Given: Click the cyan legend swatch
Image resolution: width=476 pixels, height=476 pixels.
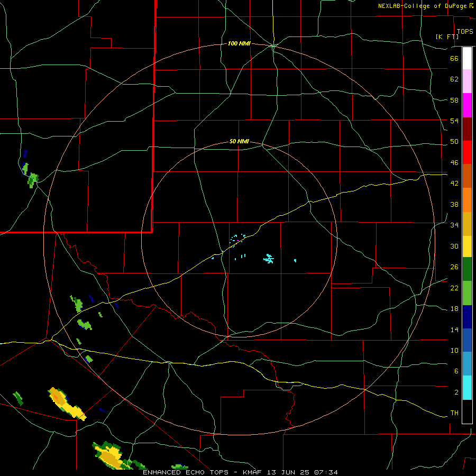Looking at the screenshot, I should point(467,388).
